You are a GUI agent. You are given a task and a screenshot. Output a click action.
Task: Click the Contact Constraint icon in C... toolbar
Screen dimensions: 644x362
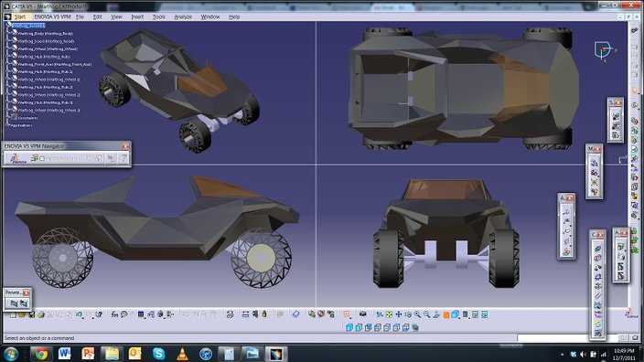coord(598,258)
